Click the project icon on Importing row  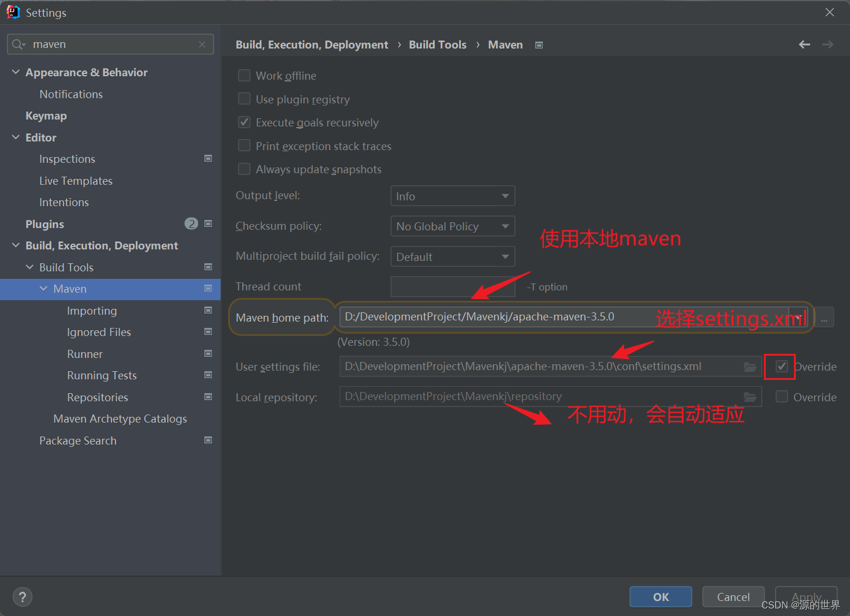208,310
